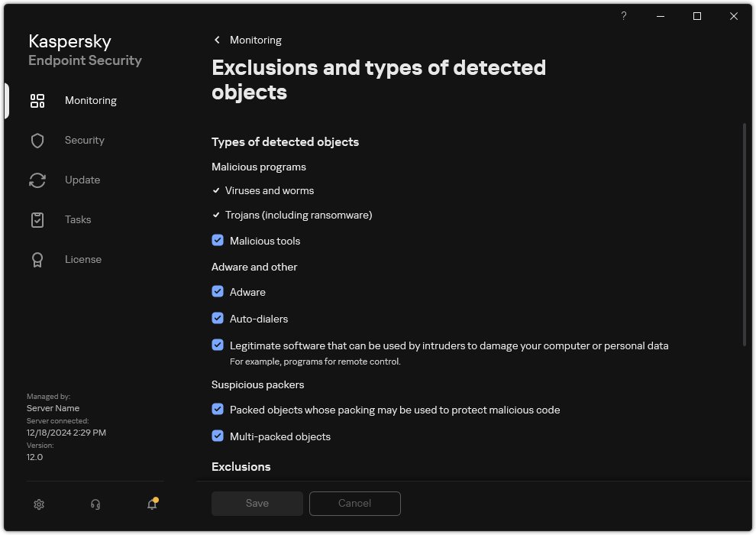Toggle Auto-dialers detection off
This screenshot has height=535, width=756.
tap(218, 318)
